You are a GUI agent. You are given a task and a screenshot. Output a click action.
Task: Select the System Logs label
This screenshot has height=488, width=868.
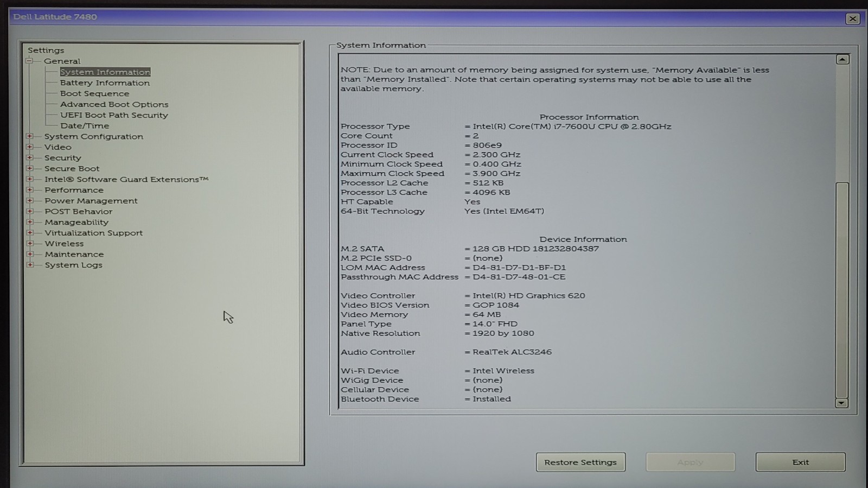coord(74,265)
